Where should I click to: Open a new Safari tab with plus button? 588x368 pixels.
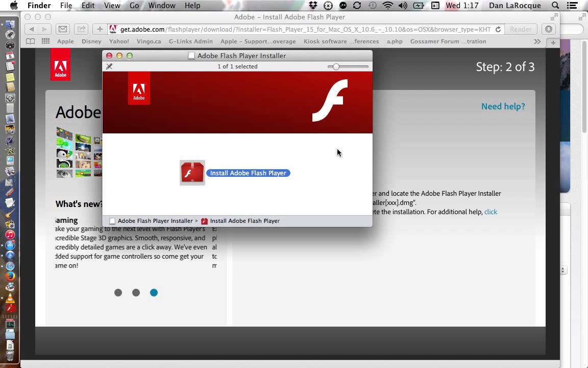553,42
